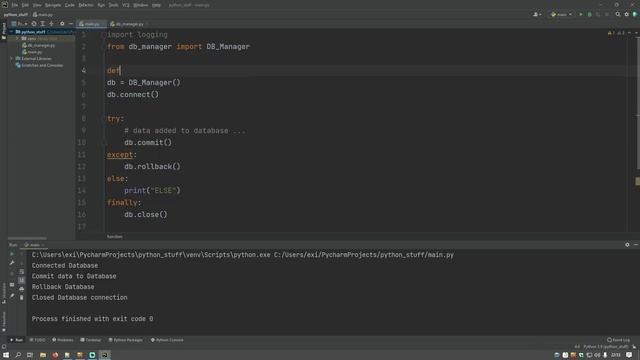Screen dimensions: 640x360
Task: Open File Explorer from taskbar
Action: (42, 355)
